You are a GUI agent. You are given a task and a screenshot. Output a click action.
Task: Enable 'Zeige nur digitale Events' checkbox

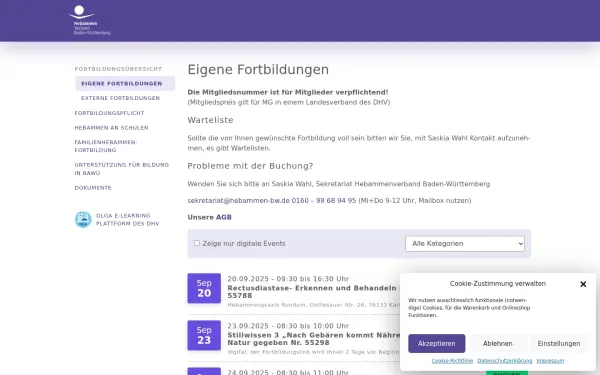[197, 243]
